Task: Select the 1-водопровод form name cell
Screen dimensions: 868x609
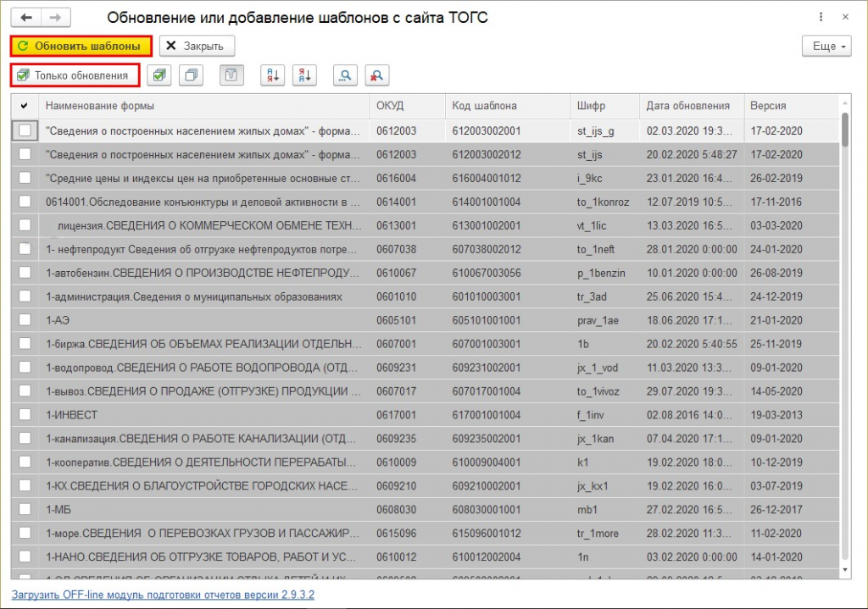Action: [x=203, y=368]
